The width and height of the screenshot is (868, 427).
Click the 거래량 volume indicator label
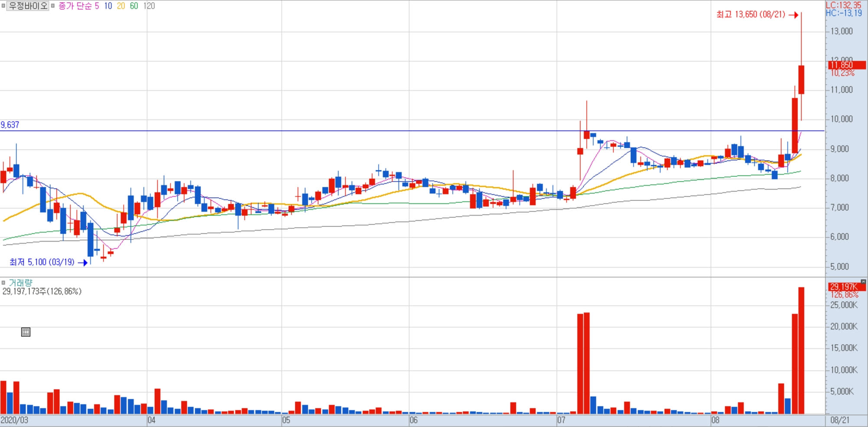pos(20,283)
